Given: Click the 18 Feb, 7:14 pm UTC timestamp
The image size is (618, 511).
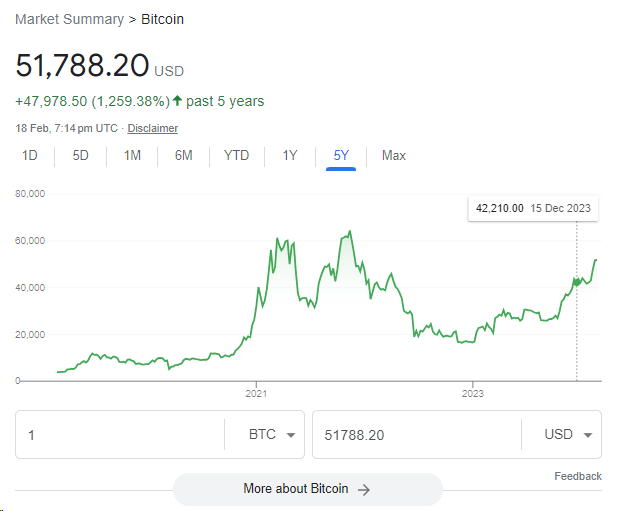Looking at the screenshot, I should (x=66, y=128).
